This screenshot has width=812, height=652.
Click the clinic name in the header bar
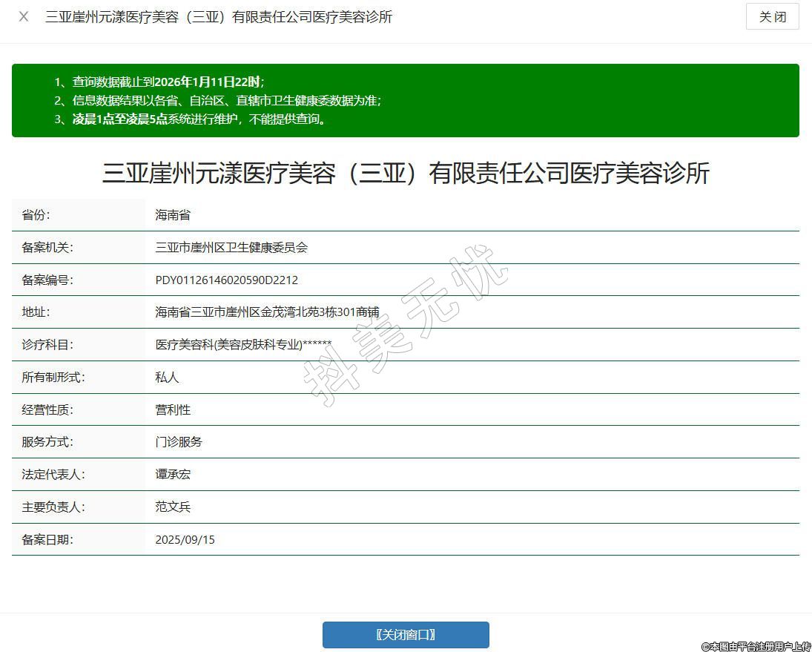[219, 16]
